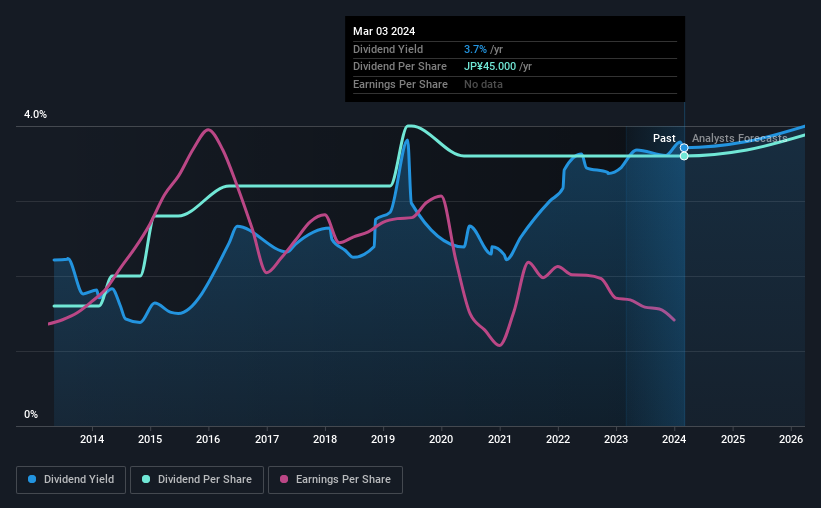The image size is (821, 508).
Task: Select the 2023 x-axis label
Action: click(616, 439)
